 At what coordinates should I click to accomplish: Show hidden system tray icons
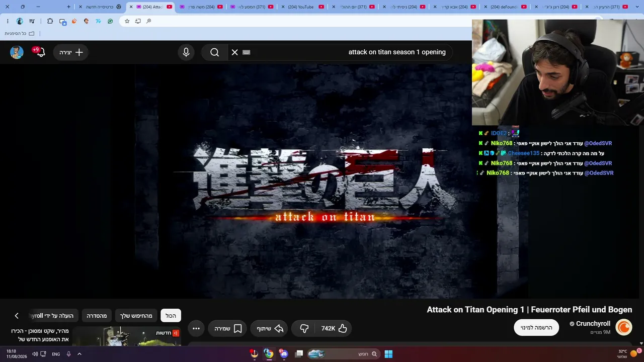click(x=79, y=354)
